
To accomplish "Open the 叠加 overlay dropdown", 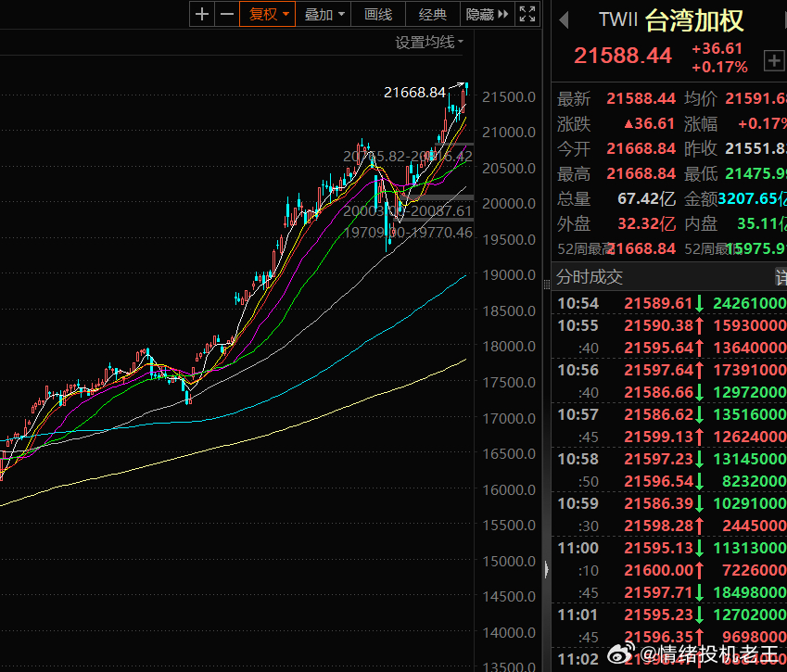I will point(324,14).
